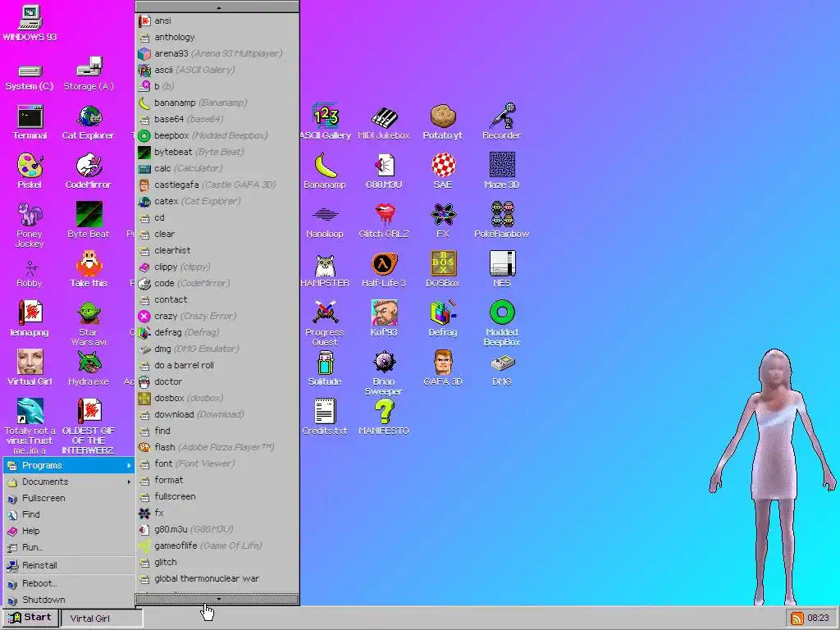Open the Modded BeepBox desktop icon
This screenshot has height=630, width=840.
[x=501, y=323]
